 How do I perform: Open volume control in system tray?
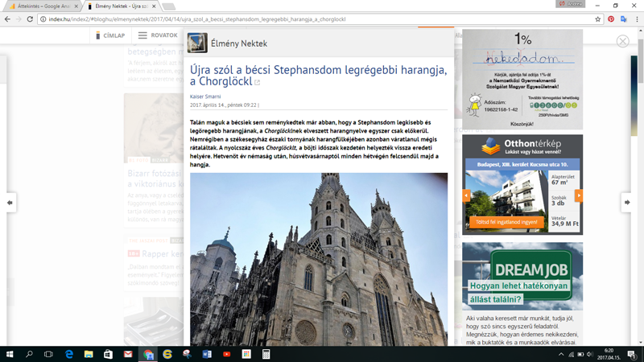coord(590,354)
